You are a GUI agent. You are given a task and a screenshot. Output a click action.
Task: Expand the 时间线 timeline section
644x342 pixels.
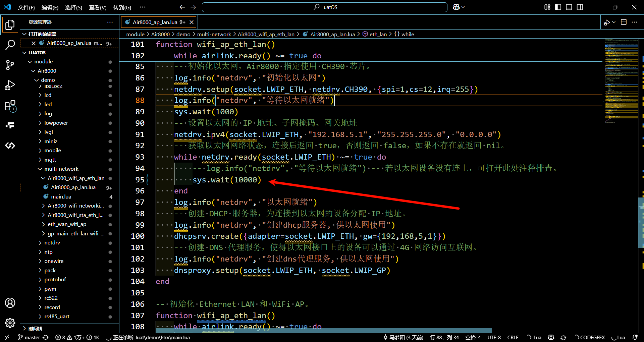(x=70, y=328)
